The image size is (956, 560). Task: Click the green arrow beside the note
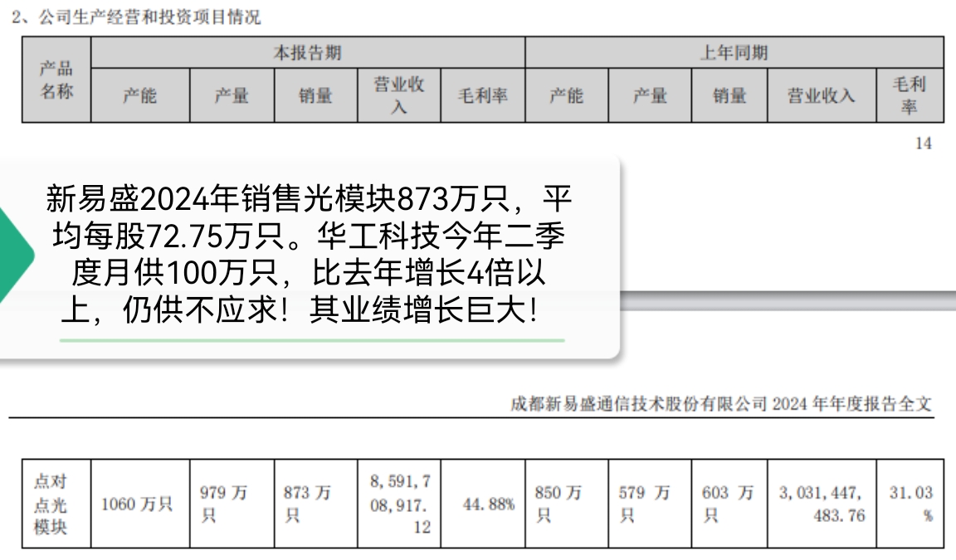coord(17,256)
